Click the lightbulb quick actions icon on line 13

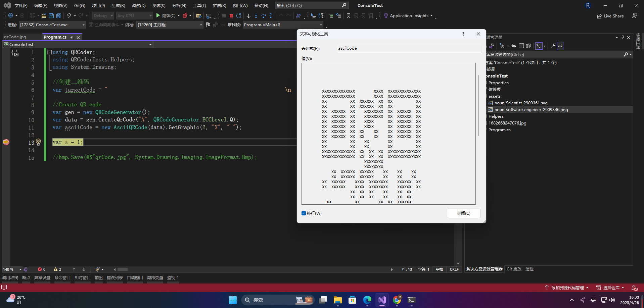pyautogui.click(x=38, y=142)
